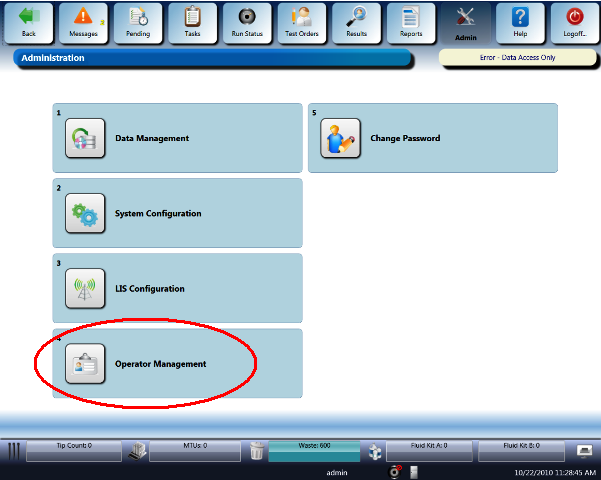Click the Fluid Kit A status field
Screen dimensions: 601x480
coord(430,446)
